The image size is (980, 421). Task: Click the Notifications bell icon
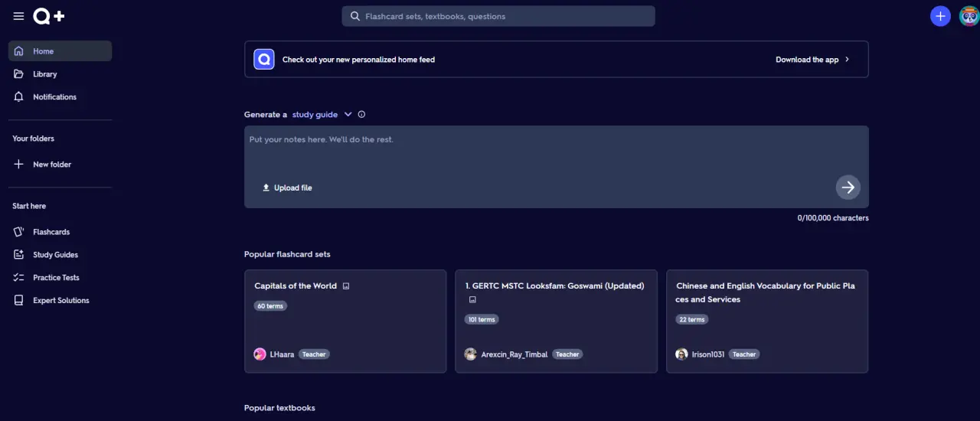pos(19,97)
